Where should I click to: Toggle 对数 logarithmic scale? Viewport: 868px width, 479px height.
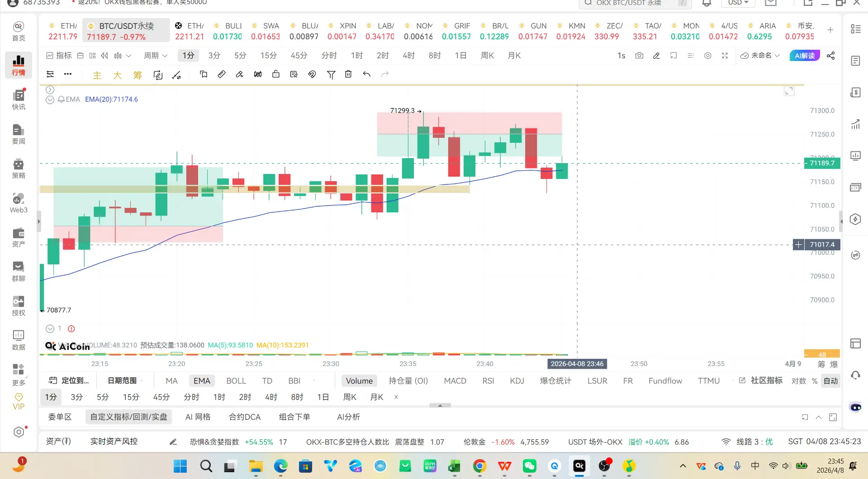(x=799, y=381)
